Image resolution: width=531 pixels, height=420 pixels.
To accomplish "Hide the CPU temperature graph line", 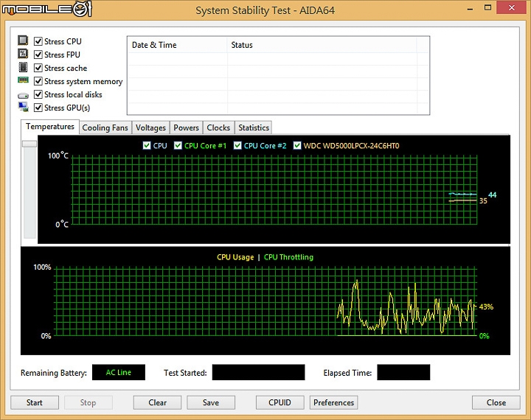I will click(147, 146).
